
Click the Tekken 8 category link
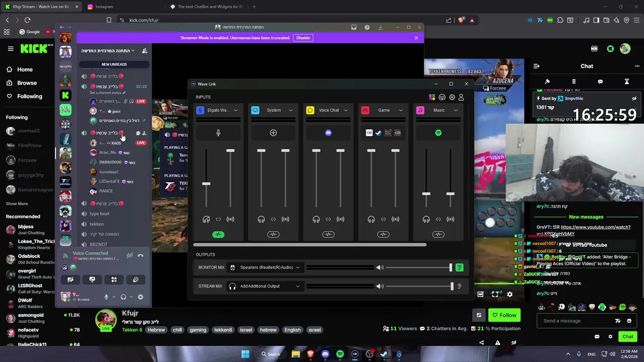pyautogui.click(x=132, y=330)
